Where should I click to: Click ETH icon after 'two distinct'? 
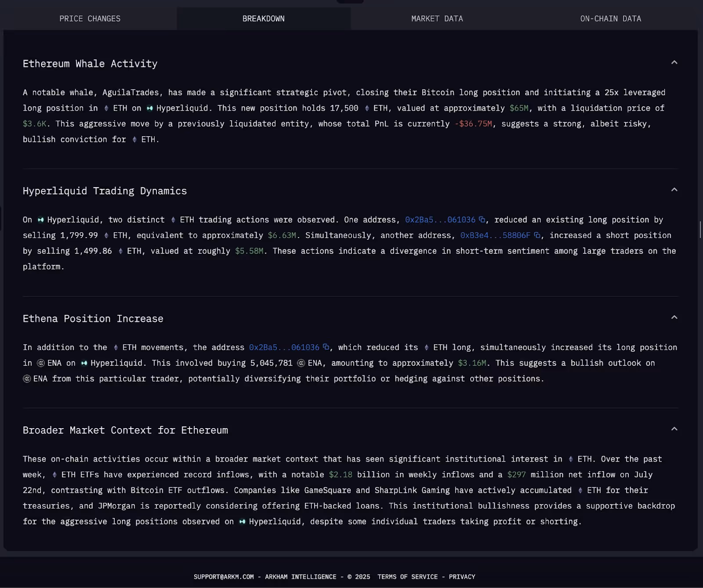coord(173,220)
